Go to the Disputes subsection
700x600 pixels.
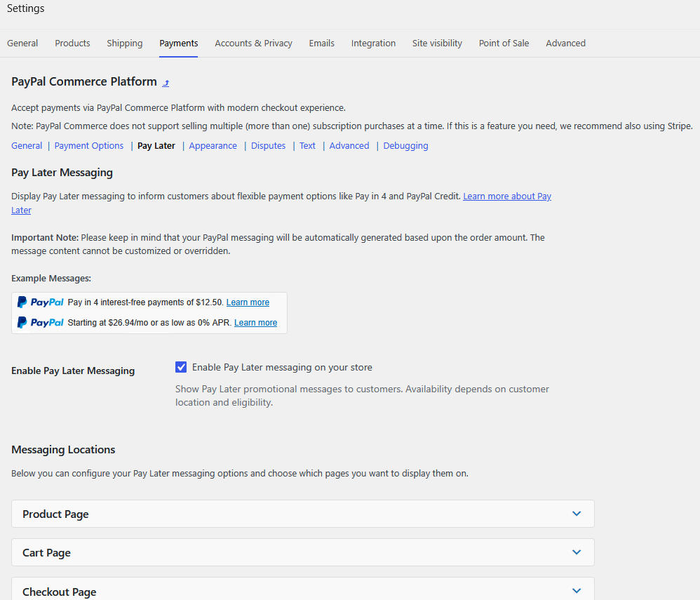269,146
